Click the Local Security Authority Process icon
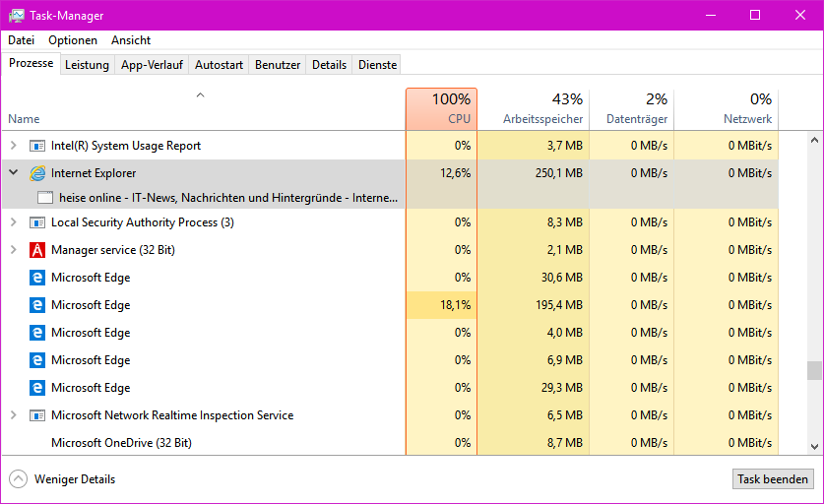 click(37, 222)
